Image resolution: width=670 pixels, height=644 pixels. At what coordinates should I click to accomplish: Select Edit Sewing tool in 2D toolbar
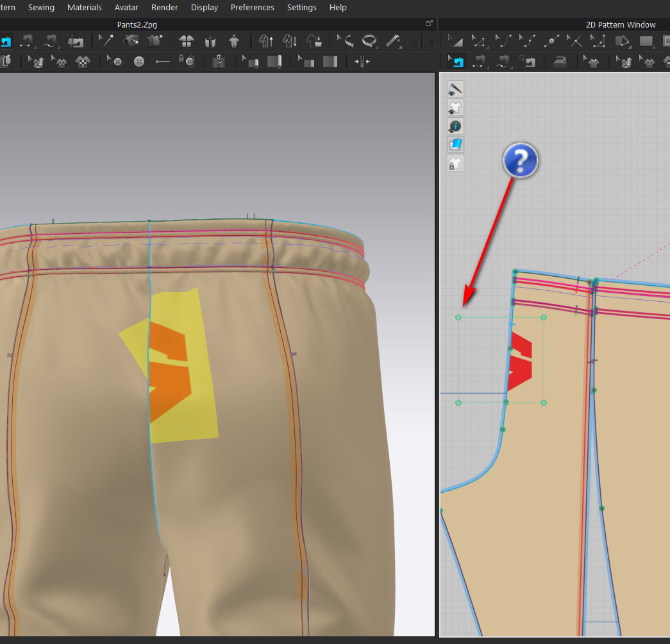(x=455, y=62)
